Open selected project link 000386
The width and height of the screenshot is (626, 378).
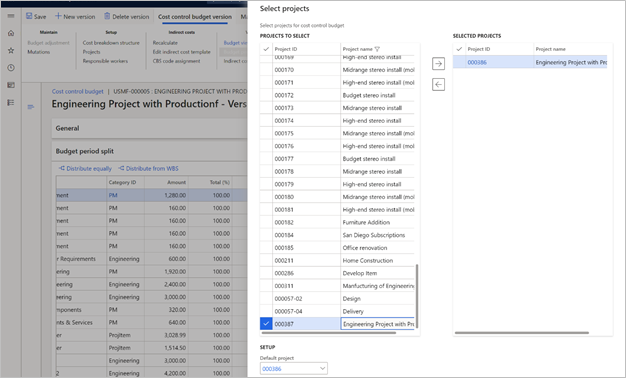477,62
